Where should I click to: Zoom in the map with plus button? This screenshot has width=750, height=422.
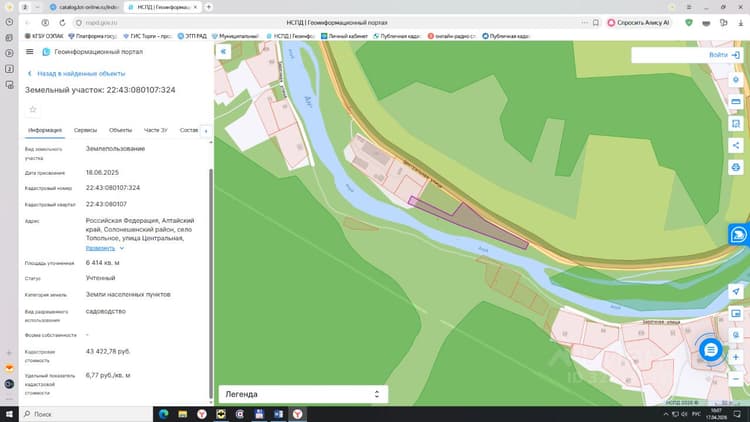pos(736,357)
